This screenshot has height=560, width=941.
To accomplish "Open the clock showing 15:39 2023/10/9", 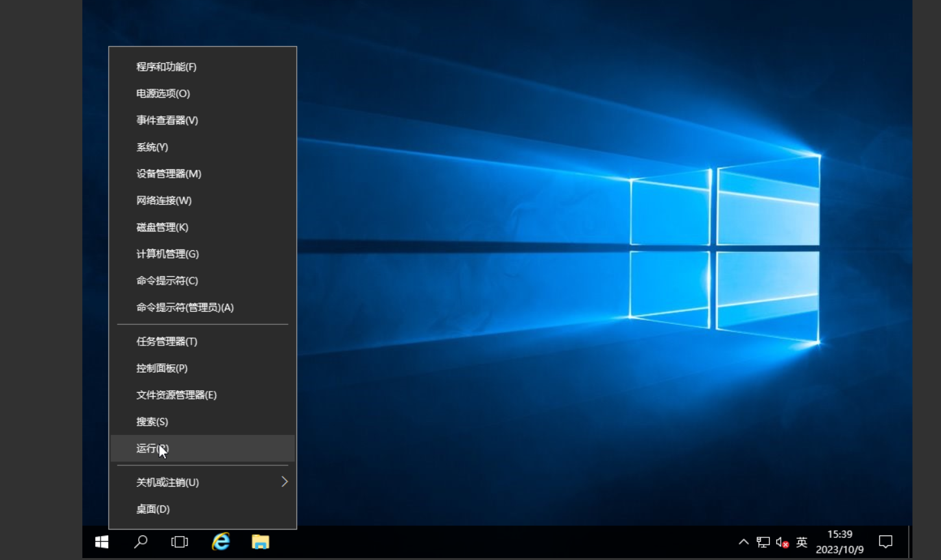I will (x=840, y=542).
